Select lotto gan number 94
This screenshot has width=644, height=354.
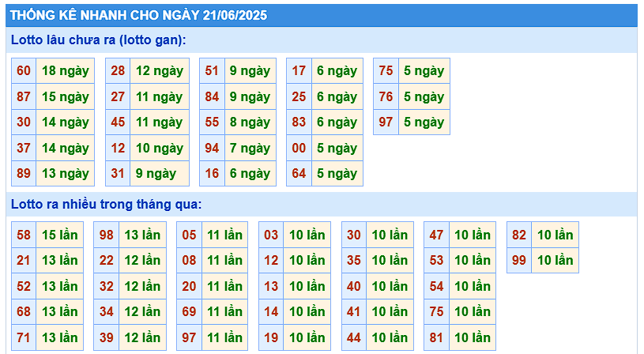(212, 148)
